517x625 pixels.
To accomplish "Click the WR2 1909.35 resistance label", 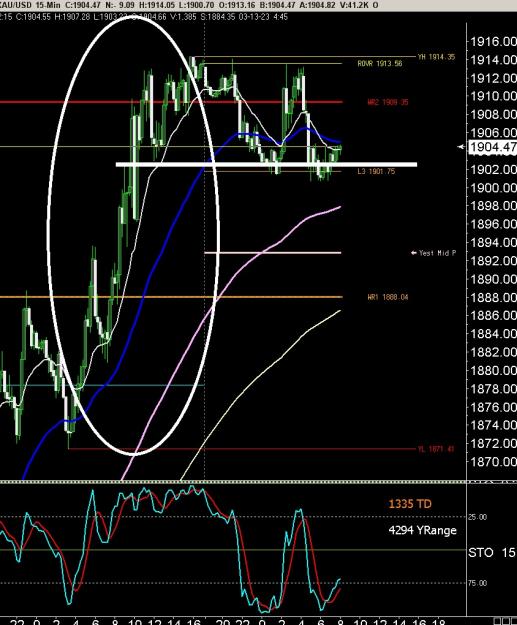I will click(388, 102).
